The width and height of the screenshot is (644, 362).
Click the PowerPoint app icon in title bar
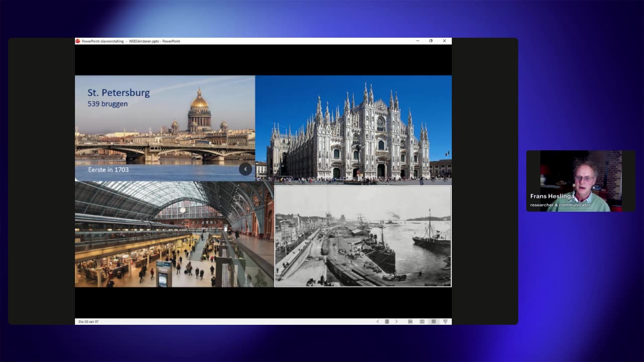point(78,41)
